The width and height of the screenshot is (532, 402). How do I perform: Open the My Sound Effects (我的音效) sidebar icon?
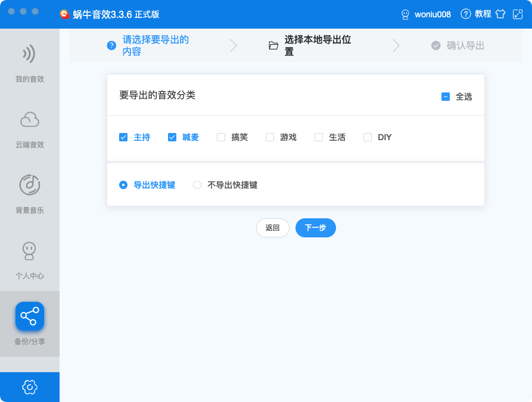(29, 54)
